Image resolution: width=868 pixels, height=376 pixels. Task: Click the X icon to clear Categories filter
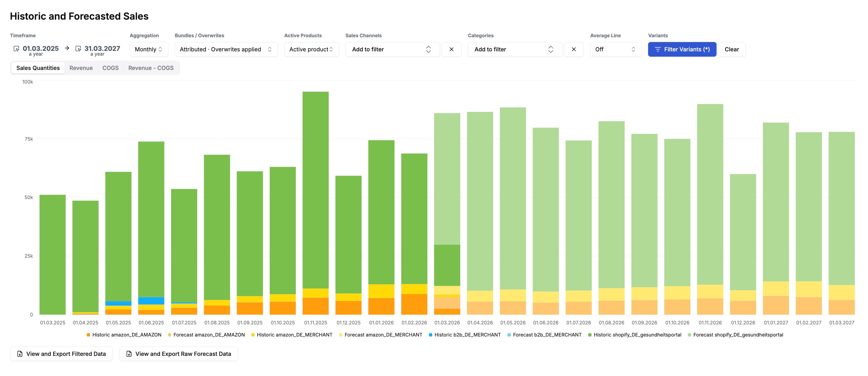pyautogui.click(x=574, y=49)
